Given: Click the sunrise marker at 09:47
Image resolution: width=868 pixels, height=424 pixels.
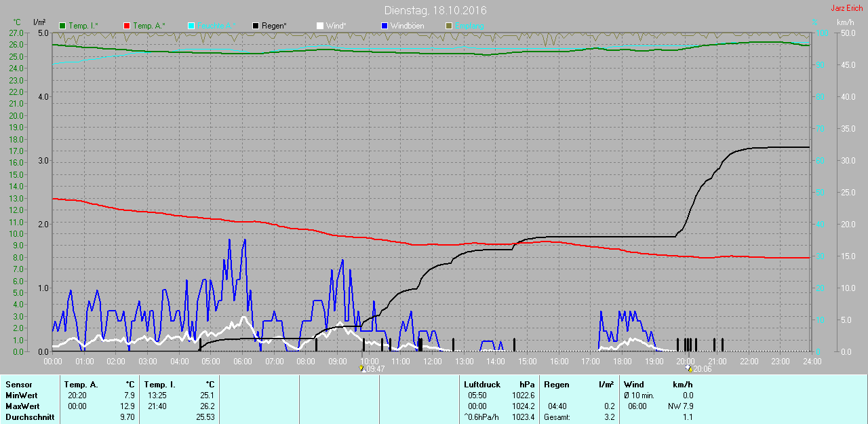Looking at the screenshot, I should (x=362, y=369).
